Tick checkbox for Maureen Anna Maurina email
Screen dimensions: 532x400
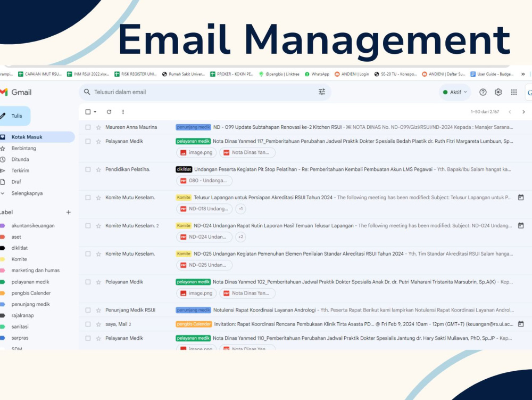88,127
